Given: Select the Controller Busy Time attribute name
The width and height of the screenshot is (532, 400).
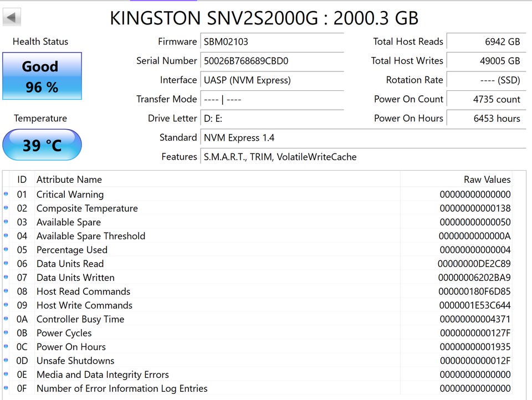Looking at the screenshot, I should click(80, 319).
